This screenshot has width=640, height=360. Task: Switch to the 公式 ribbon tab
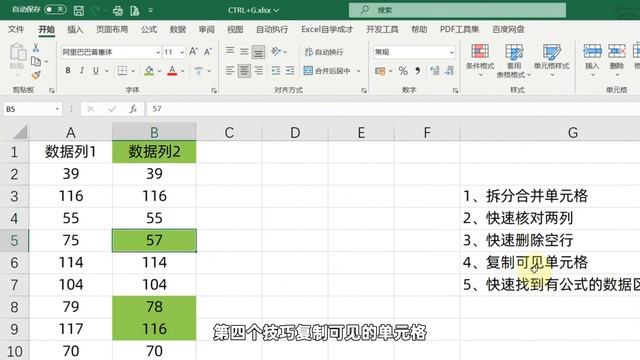pos(149,29)
